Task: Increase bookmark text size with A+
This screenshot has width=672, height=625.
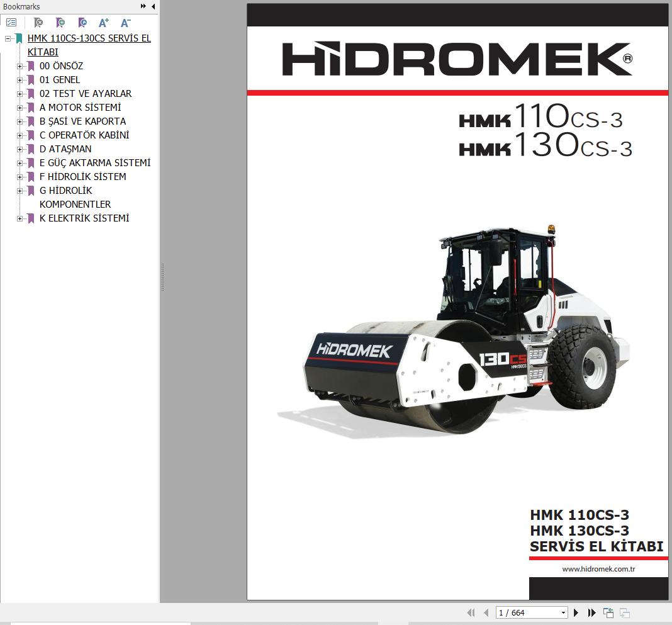Action: tap(104, 23)
